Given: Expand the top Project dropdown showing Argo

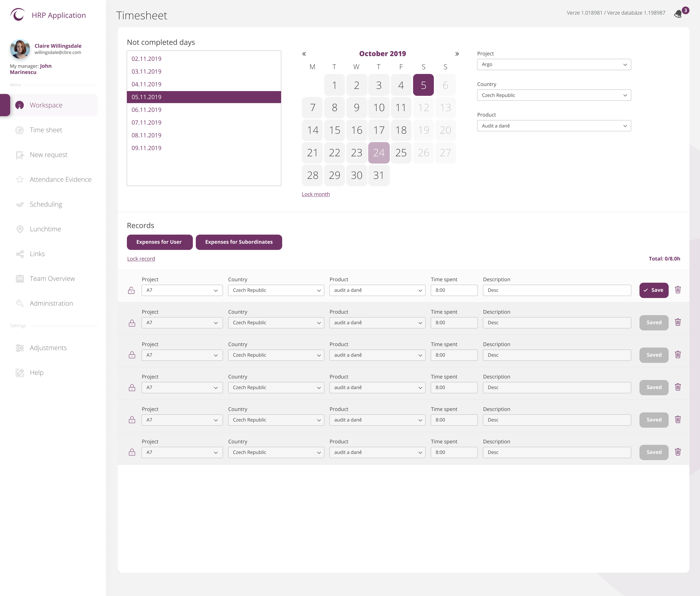Looking at the screenshot, I should 554,64.
